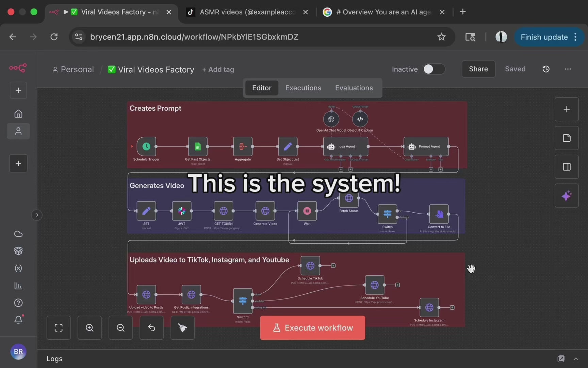
Task: Select the Wait node
Action: (307, 211)
